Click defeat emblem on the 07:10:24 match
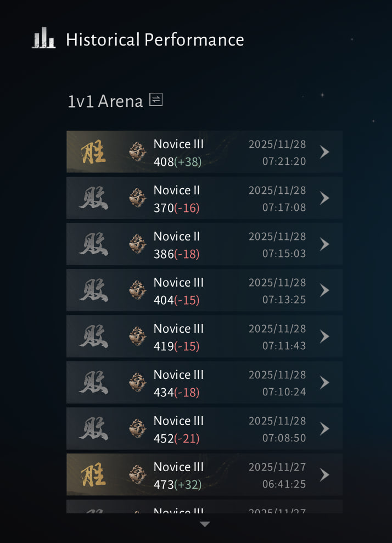392x543 pixels. click(93, 382)
